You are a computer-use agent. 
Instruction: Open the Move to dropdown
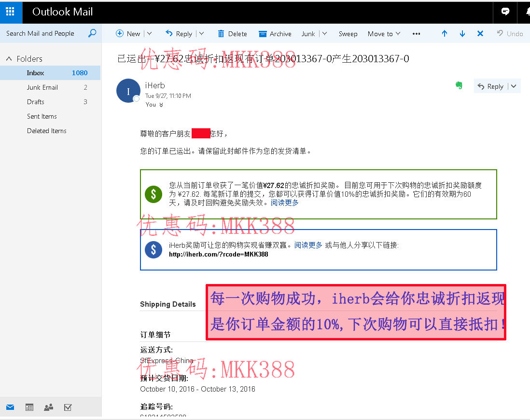(384, 34)
